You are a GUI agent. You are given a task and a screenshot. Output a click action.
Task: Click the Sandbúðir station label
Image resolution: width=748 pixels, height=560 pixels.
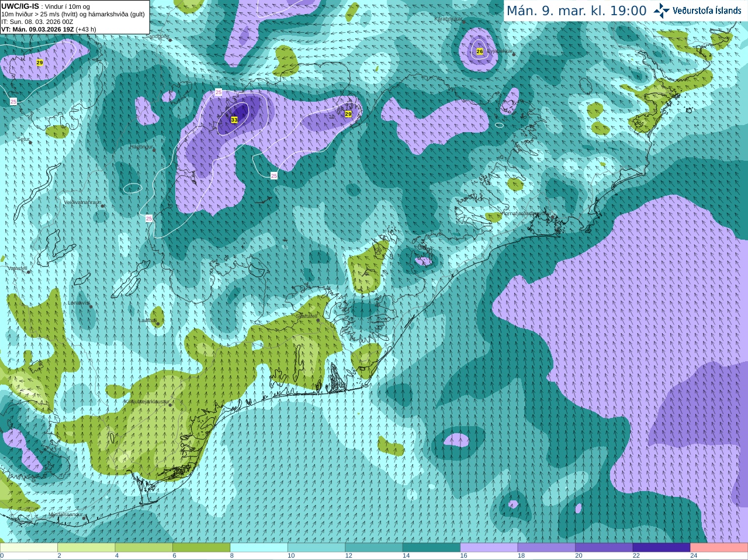157,36
